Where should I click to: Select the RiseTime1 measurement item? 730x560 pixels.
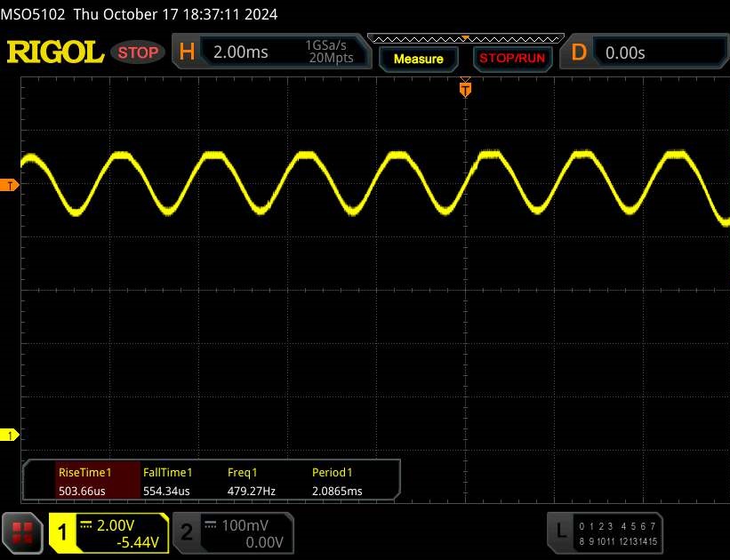[x=85, y=482]
